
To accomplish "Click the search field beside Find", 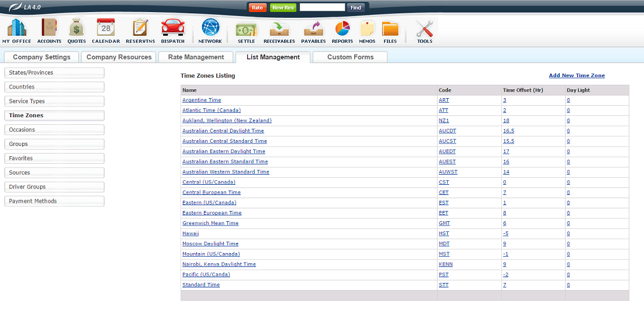I will pos(322,8).
